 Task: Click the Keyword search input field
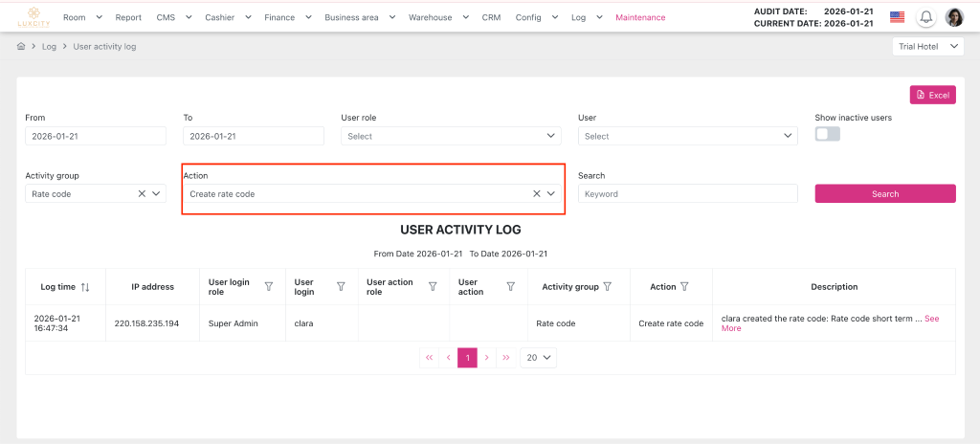[x=687, y=193]
